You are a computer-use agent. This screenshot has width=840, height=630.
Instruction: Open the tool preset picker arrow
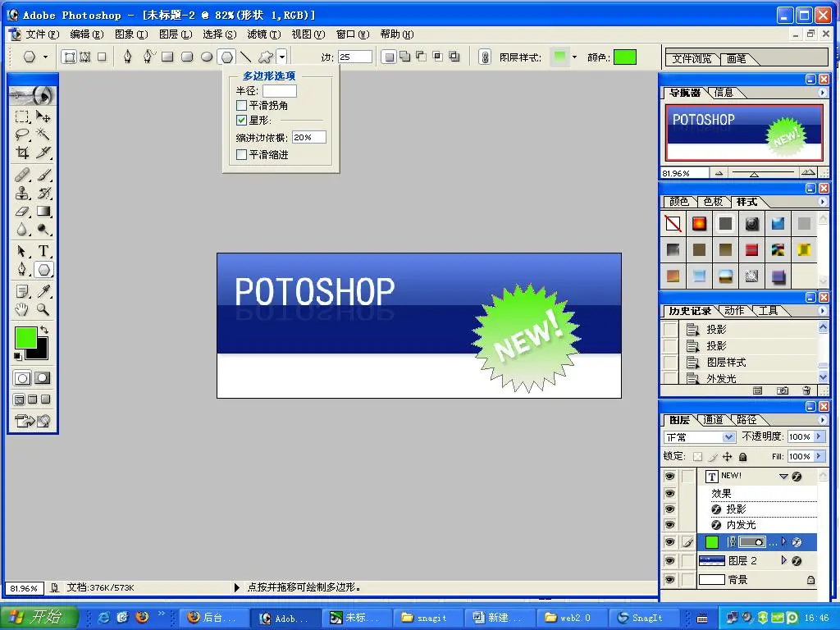tap(46, 57)
